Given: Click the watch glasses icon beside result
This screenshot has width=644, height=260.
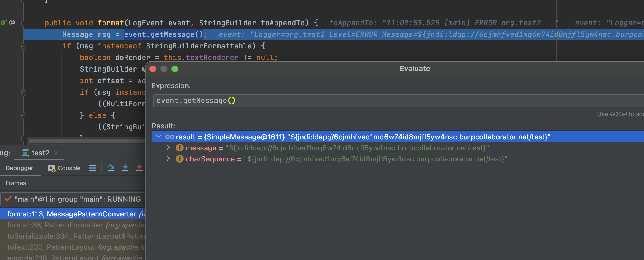Looking at the screenshot, I should tap(170, 137).
